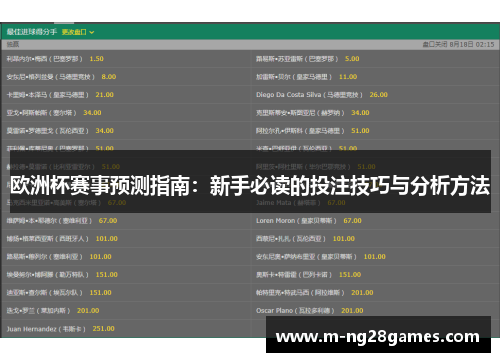
Task: Click the Diego Da Costa Silva player name
Action: 288,95
